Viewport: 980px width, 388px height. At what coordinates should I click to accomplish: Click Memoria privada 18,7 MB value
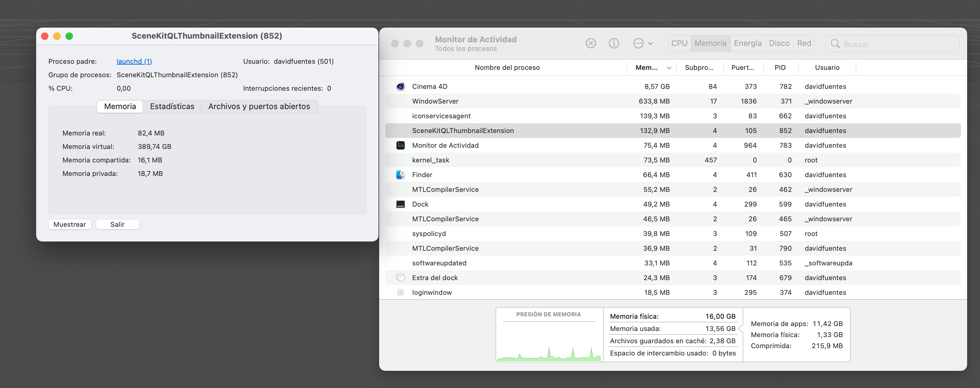(150, 174)
